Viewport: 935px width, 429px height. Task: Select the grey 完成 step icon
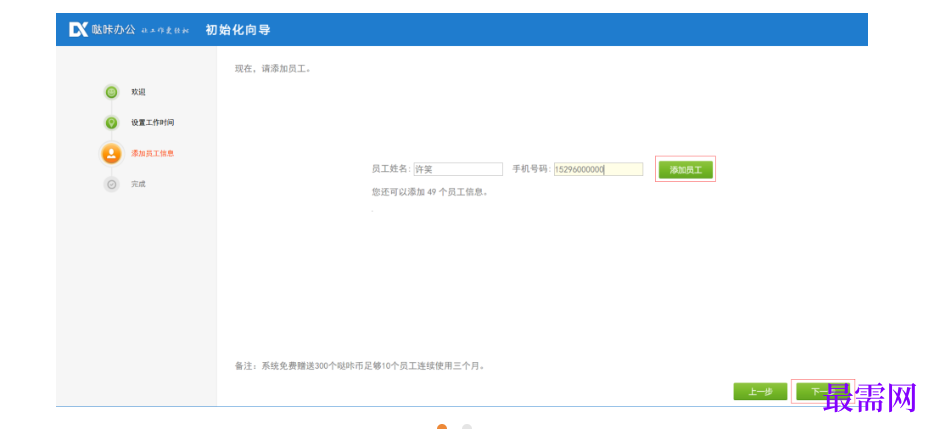point(112,184)
